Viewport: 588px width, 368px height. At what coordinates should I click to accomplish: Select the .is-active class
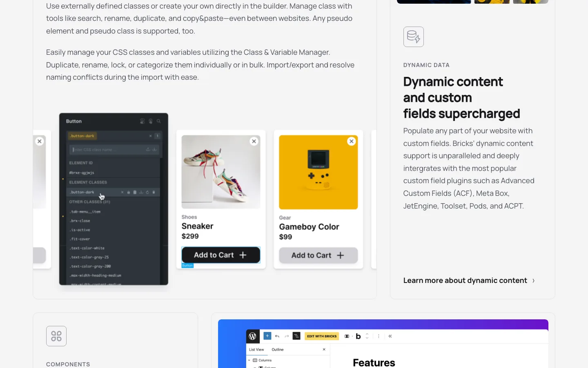tap(80, 230)
